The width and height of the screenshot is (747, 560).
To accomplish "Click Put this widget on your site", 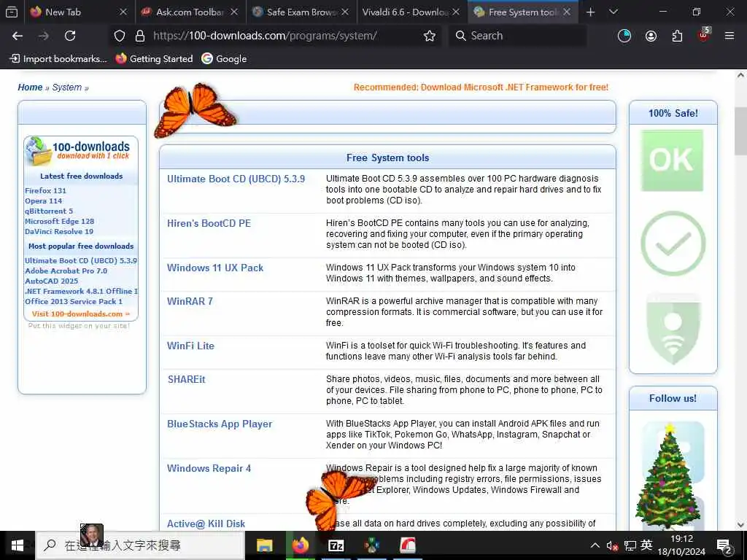I will pos(79,326).
